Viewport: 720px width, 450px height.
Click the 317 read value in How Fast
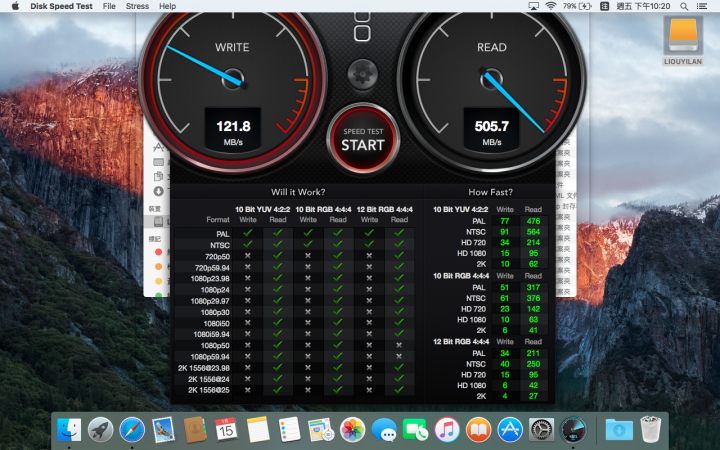coord(533,287)
